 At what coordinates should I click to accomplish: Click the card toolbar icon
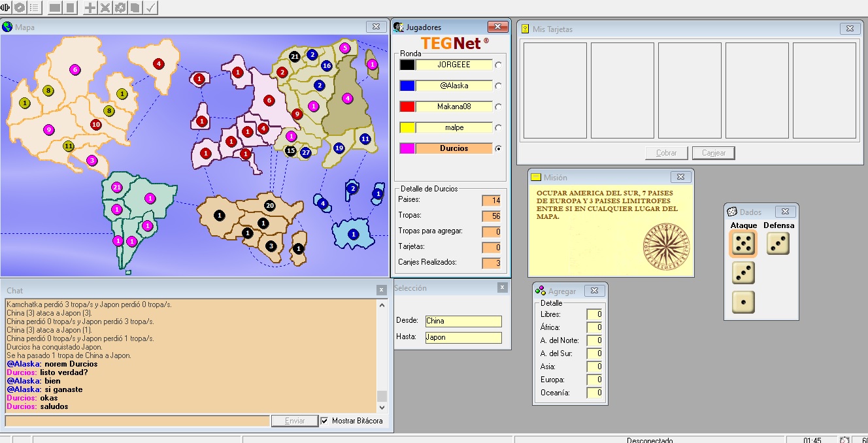click(135, 8)
